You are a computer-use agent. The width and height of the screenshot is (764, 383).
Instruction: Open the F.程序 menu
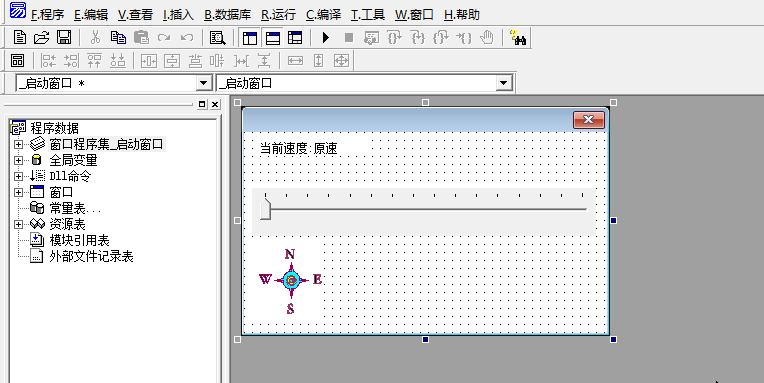click(x=47, y=15)
